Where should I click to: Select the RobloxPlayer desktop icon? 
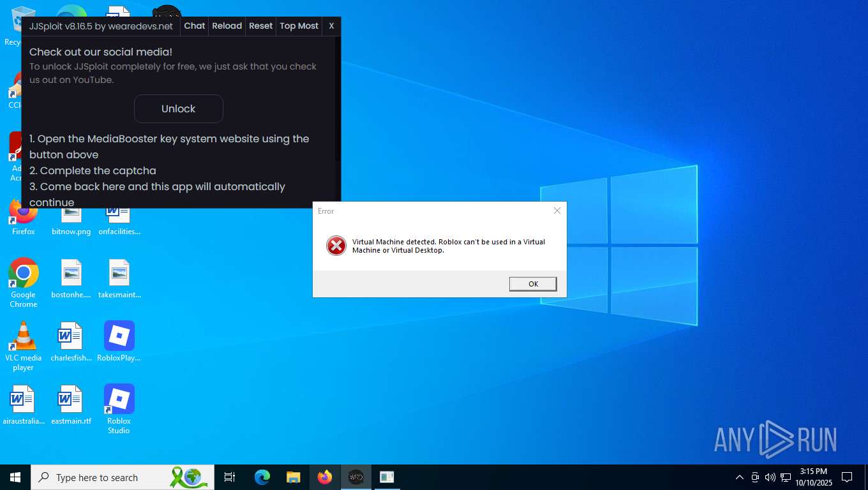[x=119, y=342]
